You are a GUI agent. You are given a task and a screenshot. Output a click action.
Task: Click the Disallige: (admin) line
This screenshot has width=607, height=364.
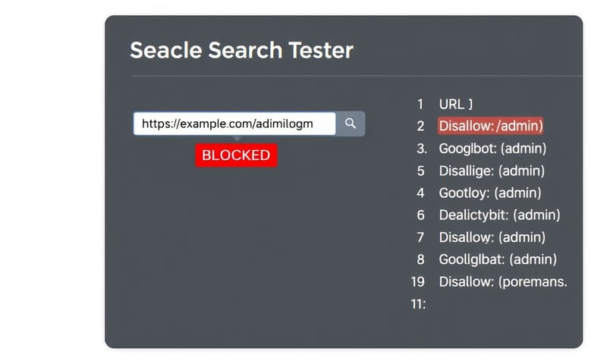pyautogui.click(x=492, y=171)
